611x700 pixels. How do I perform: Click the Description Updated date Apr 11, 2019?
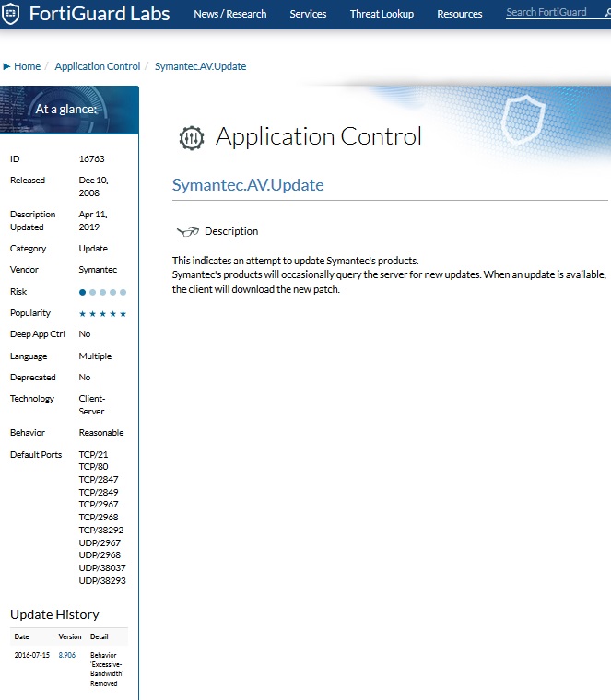click(x=93, y=220)
